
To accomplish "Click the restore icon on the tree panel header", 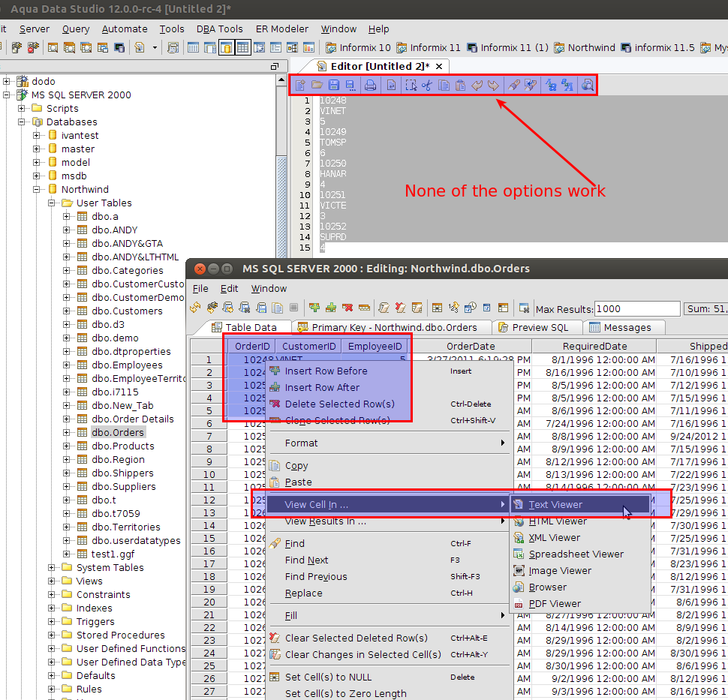I will tap(275, 66).
